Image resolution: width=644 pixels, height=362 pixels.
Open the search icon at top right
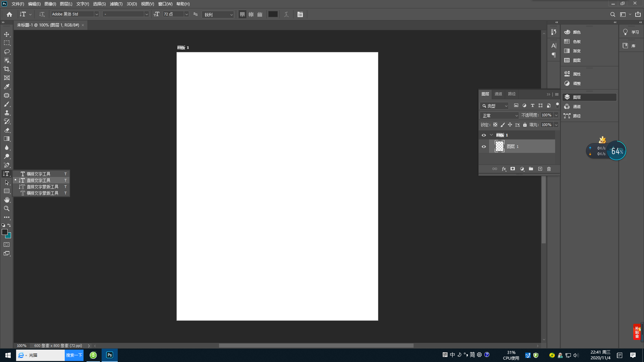click(x=612, y=14)
